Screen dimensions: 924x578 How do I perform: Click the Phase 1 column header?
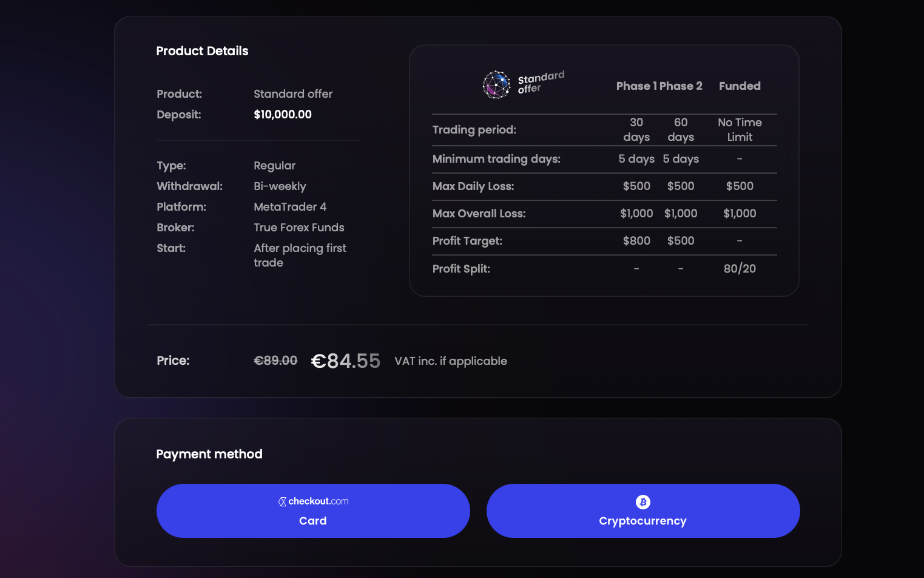pyautogui.click(x=636, y=86)
